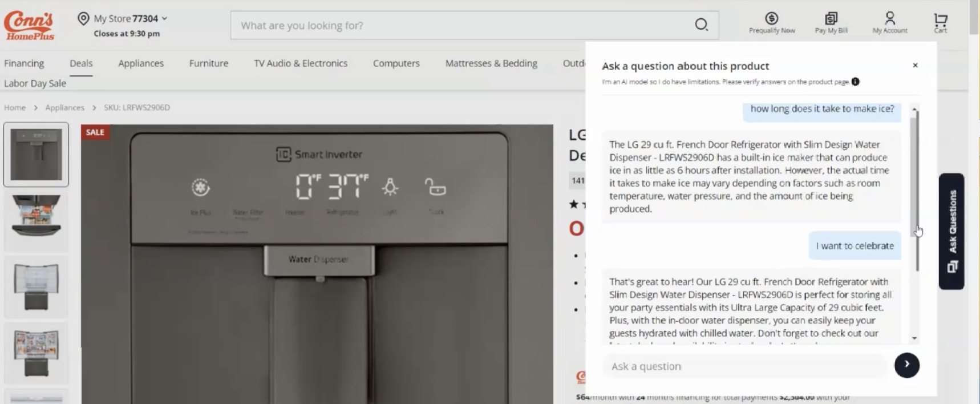Click the store location pin icon

[x=83, y=19]
